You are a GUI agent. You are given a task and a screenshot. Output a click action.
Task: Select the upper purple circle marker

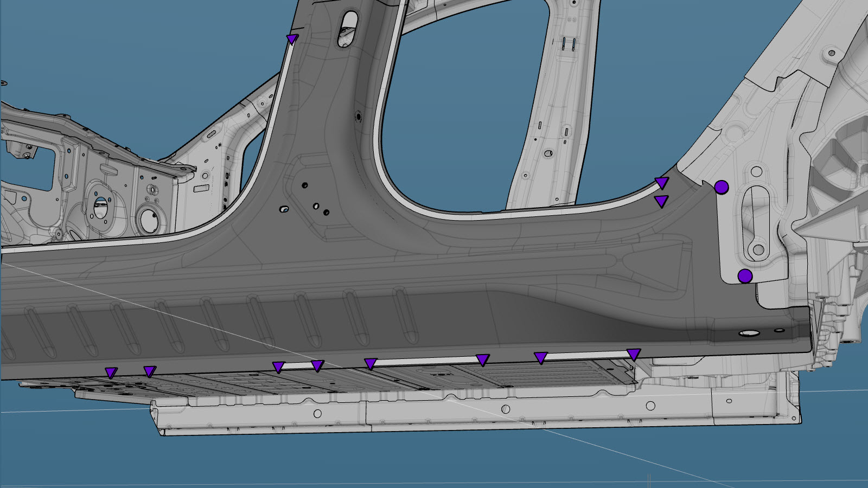[721, 188]
